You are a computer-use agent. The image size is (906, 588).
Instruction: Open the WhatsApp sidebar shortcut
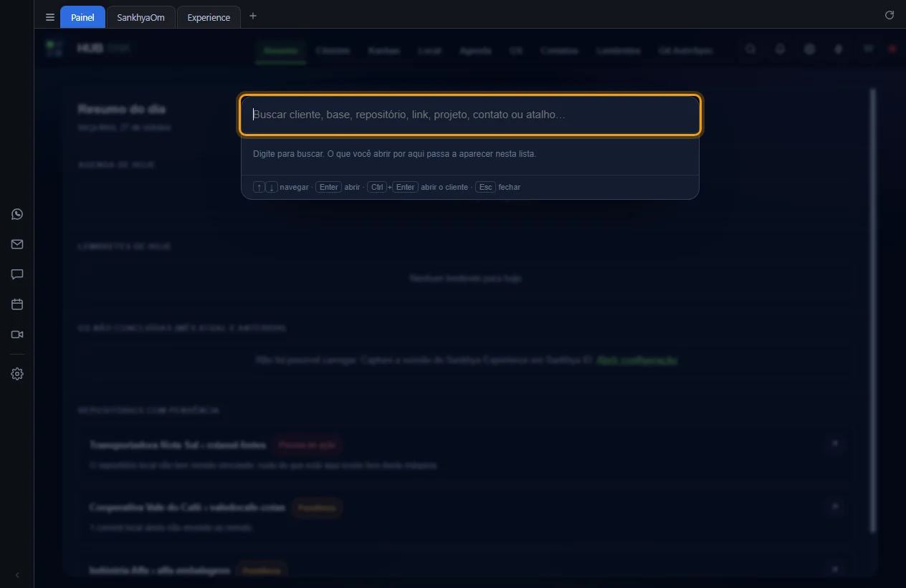tap(17, 214)
